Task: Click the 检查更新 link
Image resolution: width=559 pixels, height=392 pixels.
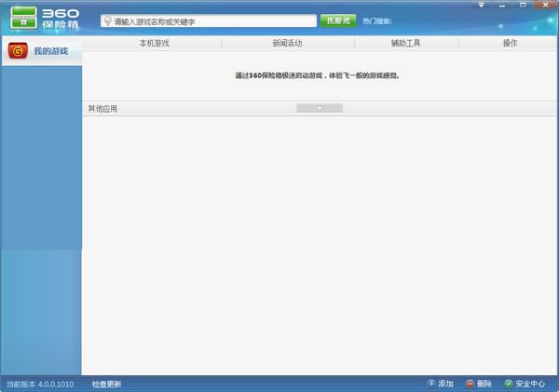Action: 106,384
